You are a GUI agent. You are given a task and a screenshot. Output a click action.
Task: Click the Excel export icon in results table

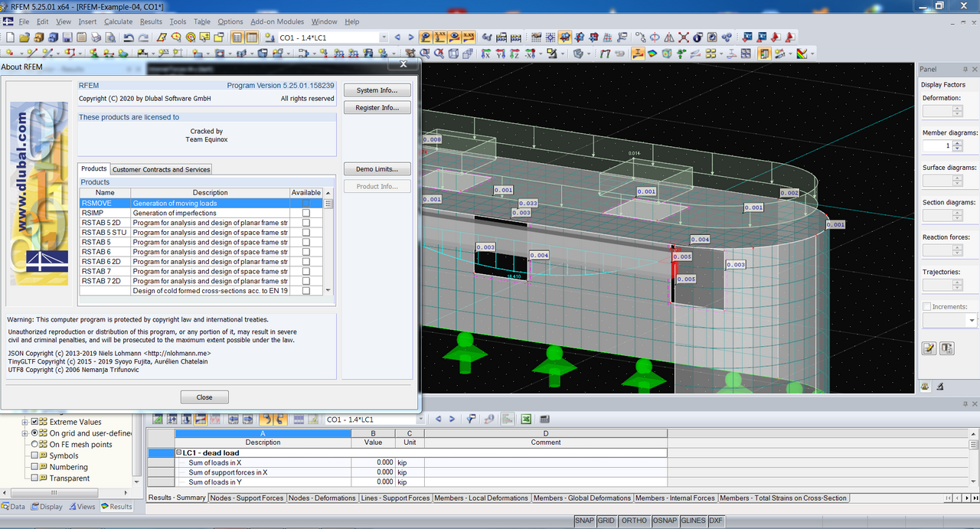pyautogui.click(x=526, y=420)
